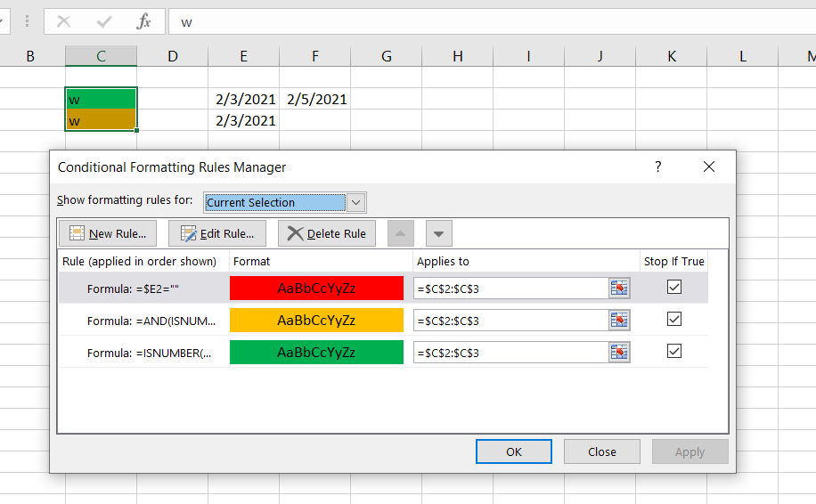The height and width of the screenshot is (504, 816).
Task: Click the Delete Rule button
Action: pos(327,233)
